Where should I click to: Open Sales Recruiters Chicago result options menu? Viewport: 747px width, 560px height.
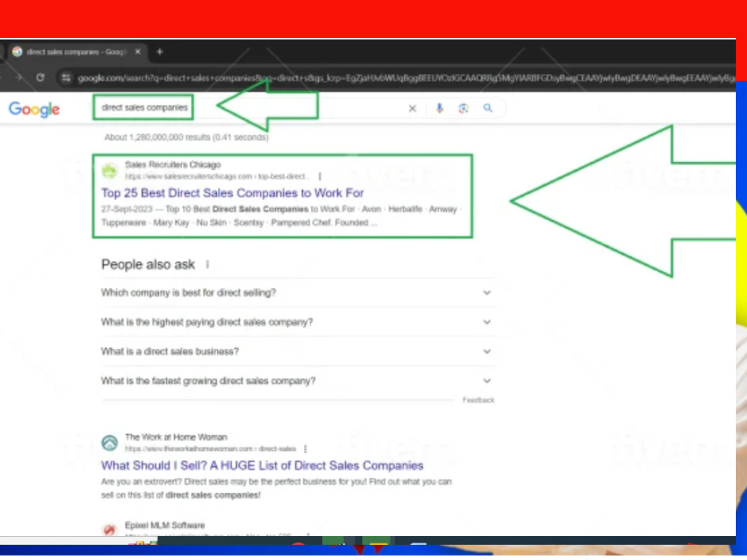point(320,177)
